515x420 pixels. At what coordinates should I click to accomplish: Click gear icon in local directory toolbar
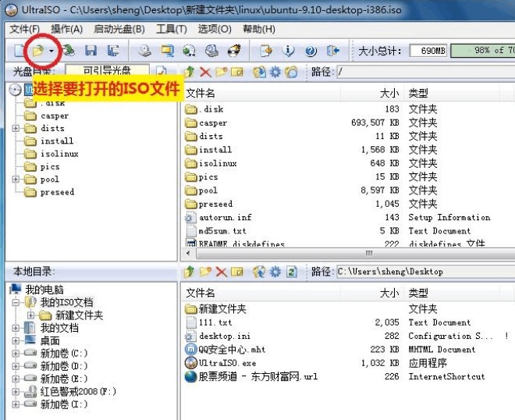point(275,272)
